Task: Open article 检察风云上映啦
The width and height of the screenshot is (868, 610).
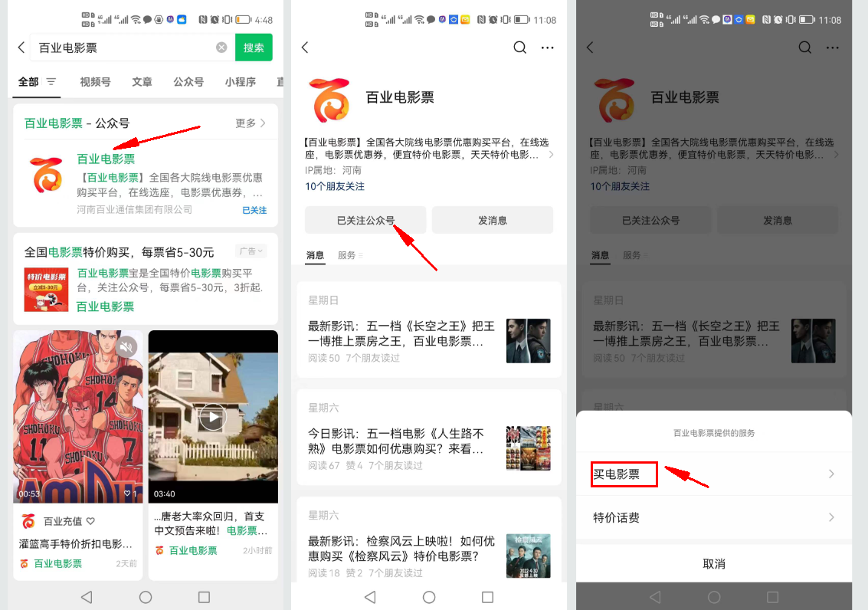Action: [402, 549]
